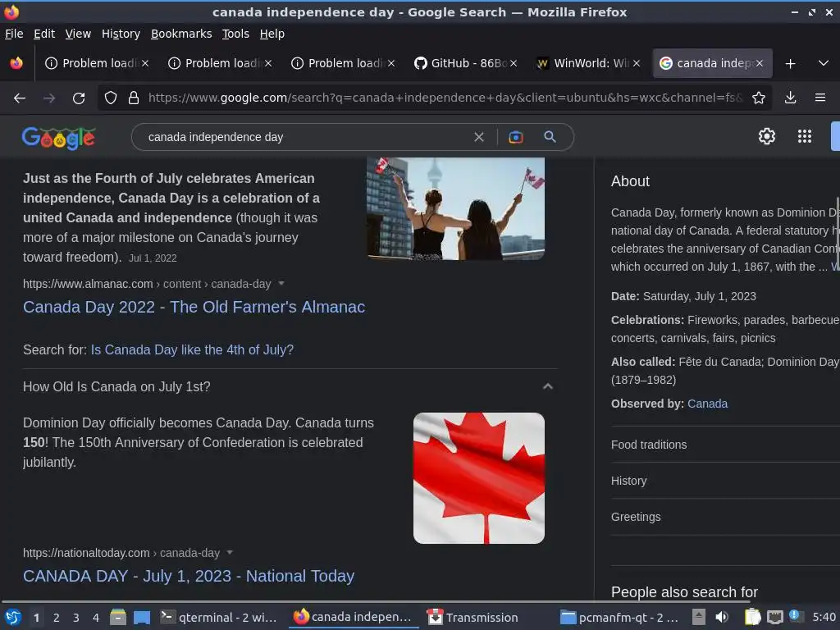The image size is (840, 630).
Task: Search Is Canada Day like the 4th of July
Action: [192, 349]
